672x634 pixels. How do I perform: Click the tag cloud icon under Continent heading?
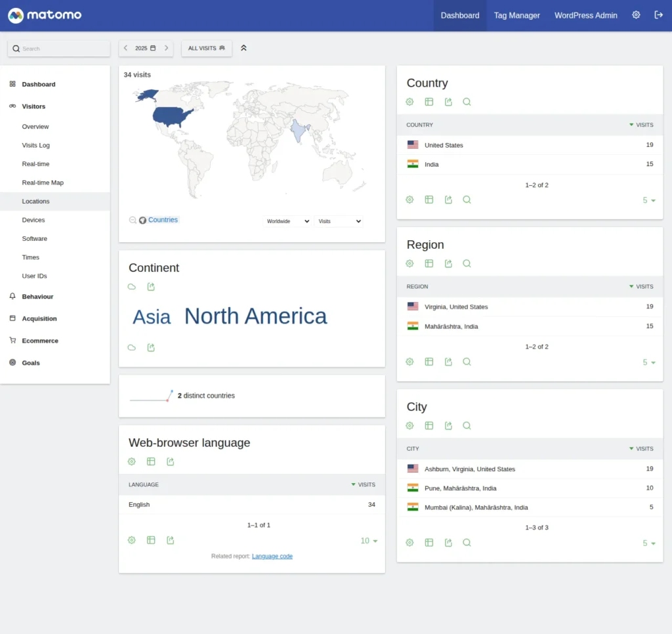coord(132,287)
